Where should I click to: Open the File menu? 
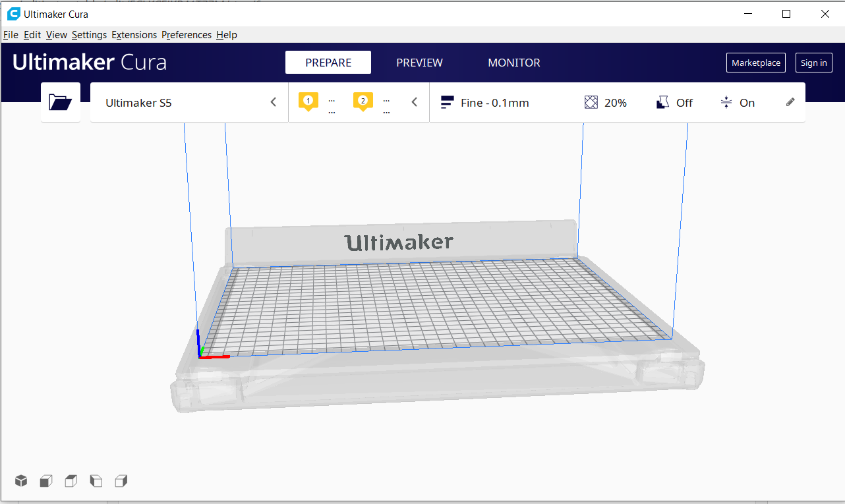click(11, 35)
